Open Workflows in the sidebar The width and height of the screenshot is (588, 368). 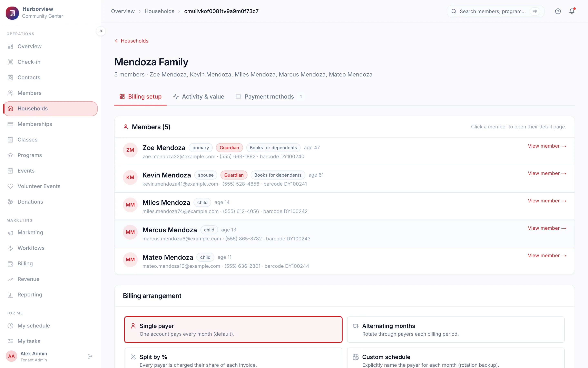pyautogui.click(x=51, y=248)
